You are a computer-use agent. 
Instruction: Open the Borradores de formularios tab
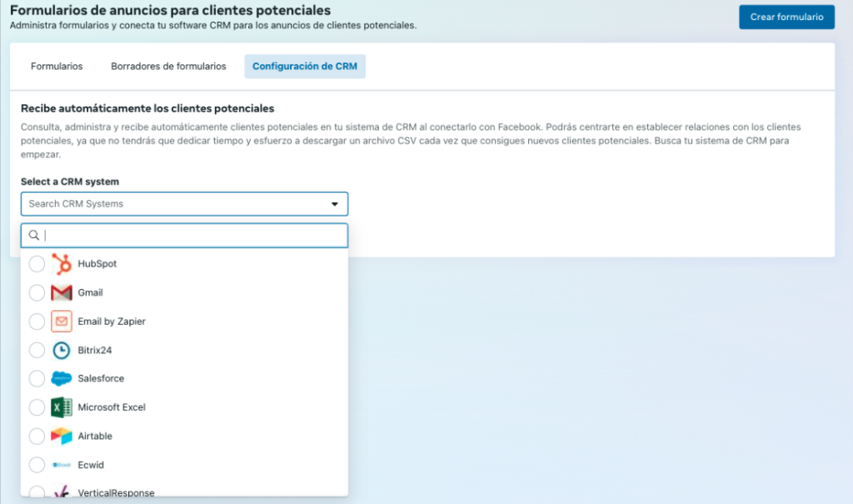(x=168, y=67)
